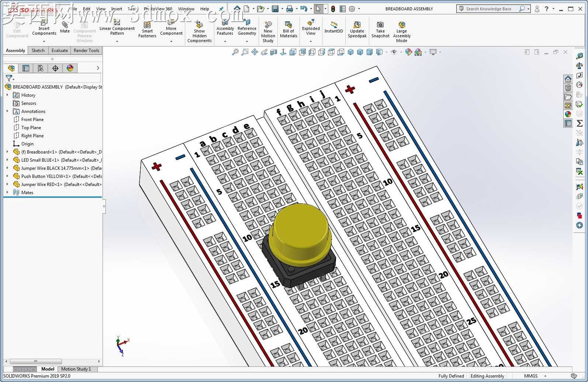Click the Save icon
The width and height of the screenshot is (588, 382).
click(275, 8)
